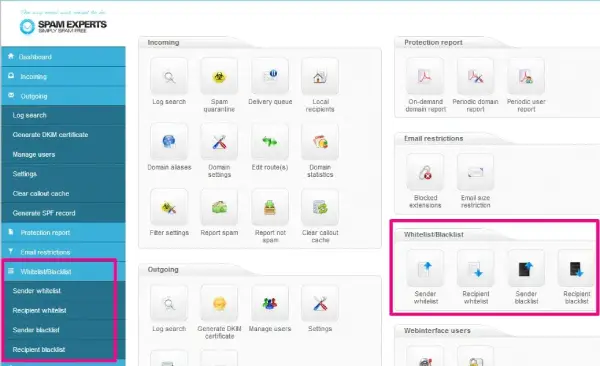Click the Outgoing panel heading
Image resolution: width=600 pixels, height=366 pixels.
(163, 270)
